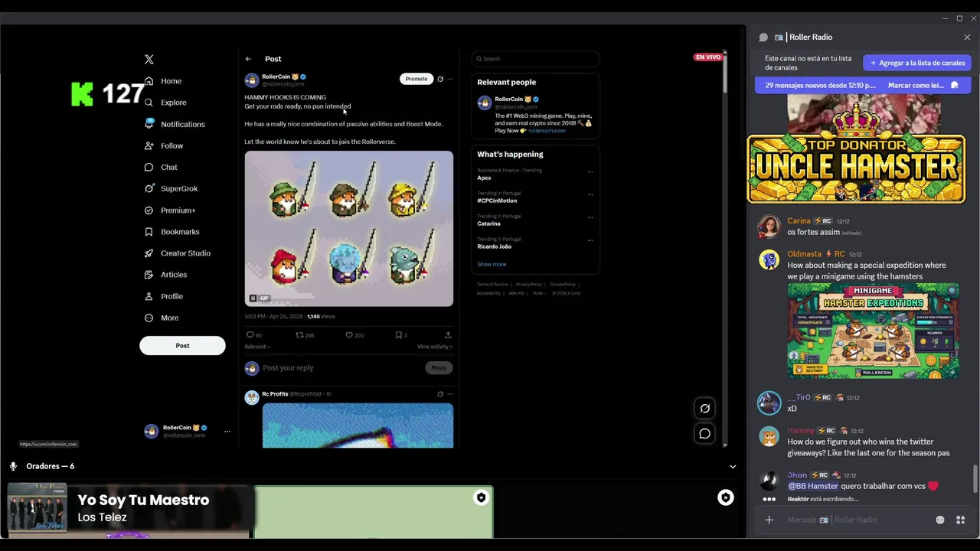Click the More circle icon in sidebar

(x=149, y=318)
